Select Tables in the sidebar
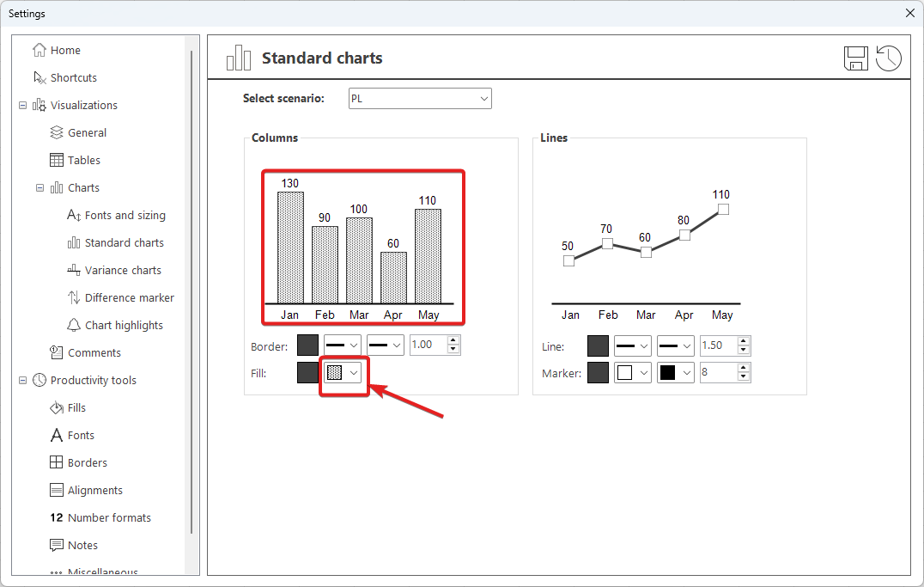 tap(83, 160)
